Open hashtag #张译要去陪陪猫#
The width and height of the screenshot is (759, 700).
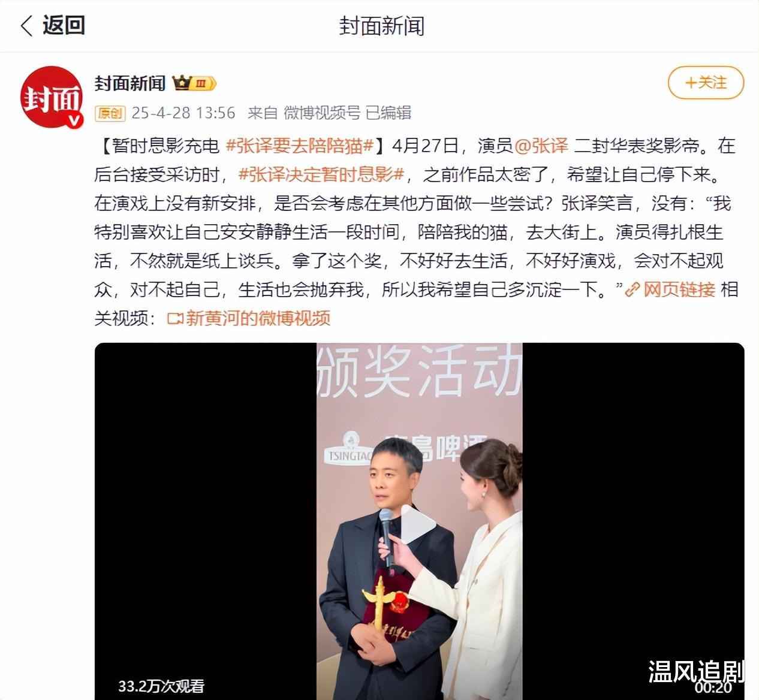pos(300,146)
